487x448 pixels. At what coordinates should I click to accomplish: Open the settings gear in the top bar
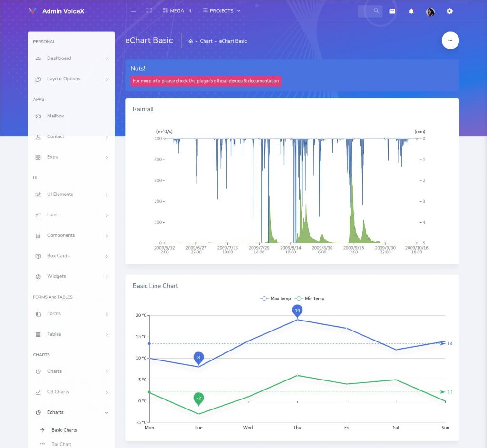pyautogui.click(x=449, y=11)
